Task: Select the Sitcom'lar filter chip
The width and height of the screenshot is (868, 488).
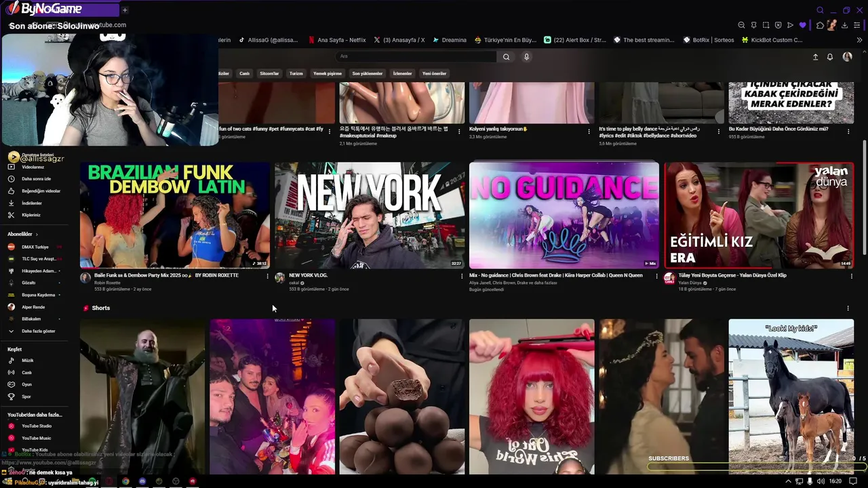Action: [269, 73]
